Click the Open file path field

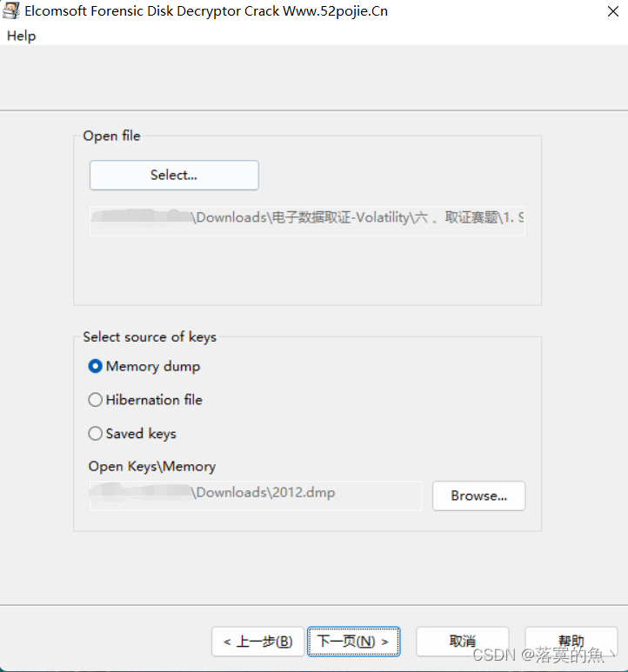pyautogui.click(x=307, y=220)
